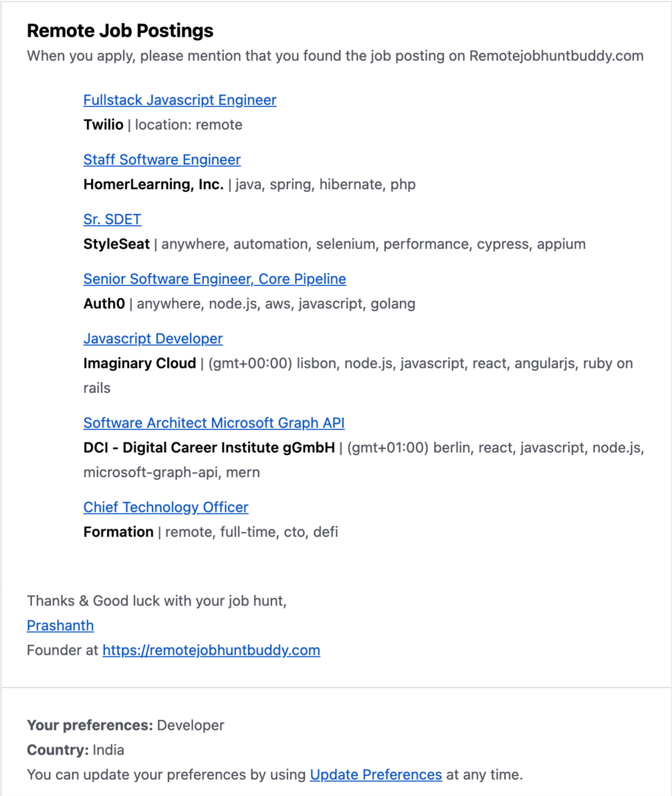The width and height of the screenshot is (672, 796).
Task: Click the Sr. SDET job link
Action: point(112,219)
